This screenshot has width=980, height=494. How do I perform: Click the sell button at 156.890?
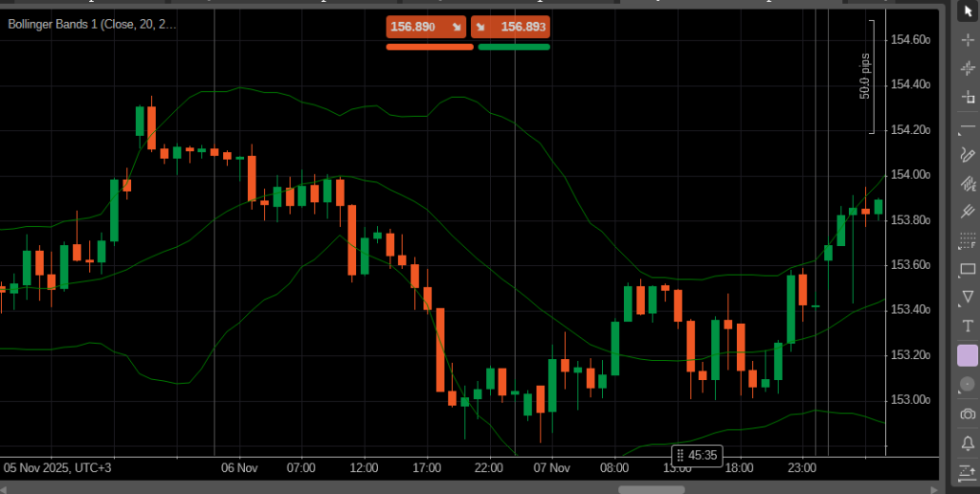coord(426,27)
